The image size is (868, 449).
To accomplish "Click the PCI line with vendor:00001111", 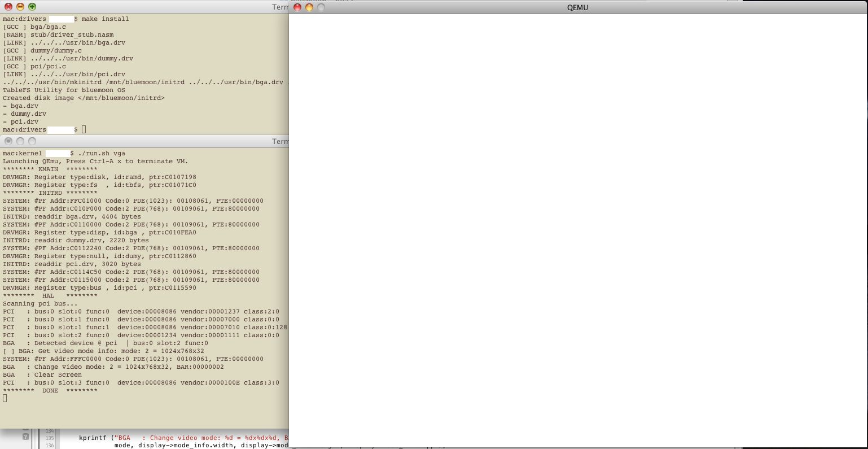I will click(x=141, y=335).
